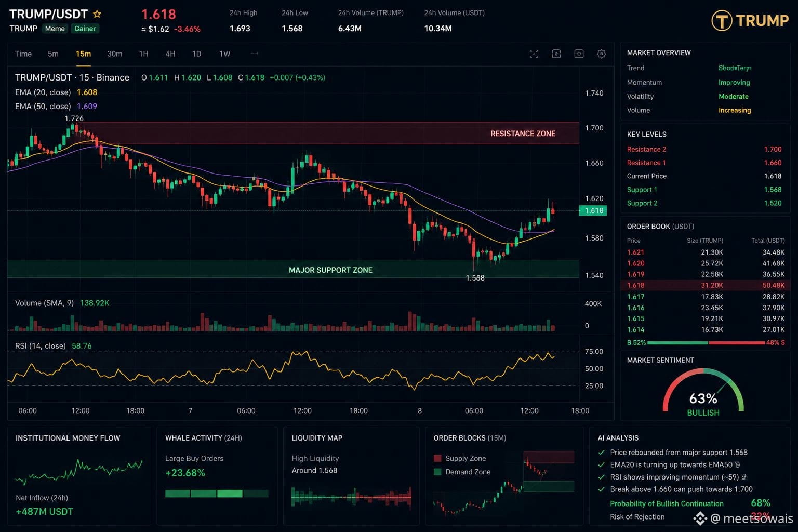
Task: Click the TRUMP/USDT pair title
Action: tap(48, 14)
